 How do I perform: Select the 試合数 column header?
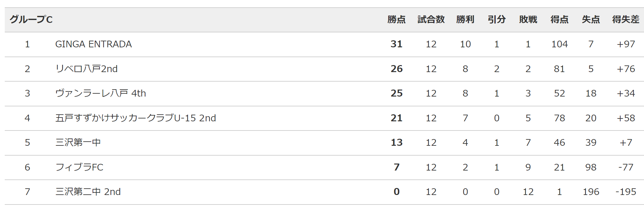point(431,20)
